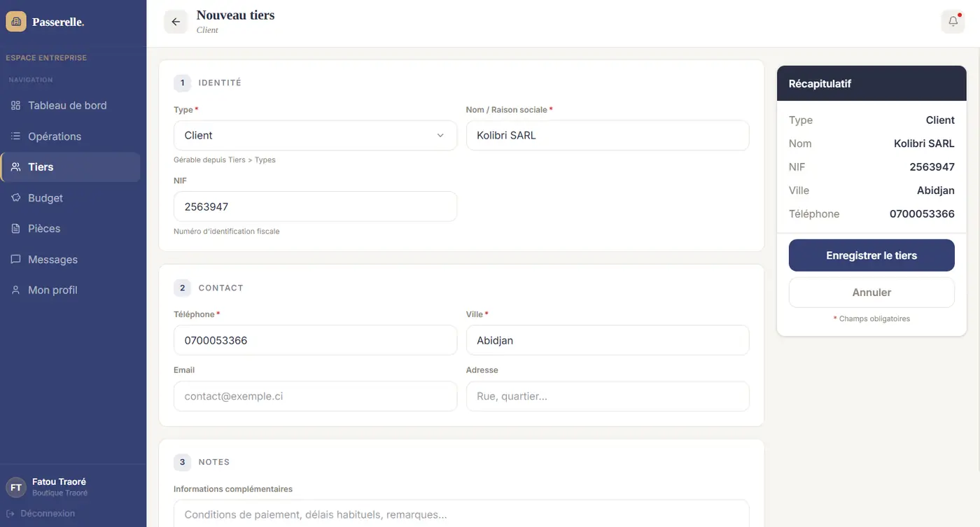This screenshot has height=527, width=980.
Task: Click the summary value Abidjan
Action: pyautogui.click(x=936, y=190)
